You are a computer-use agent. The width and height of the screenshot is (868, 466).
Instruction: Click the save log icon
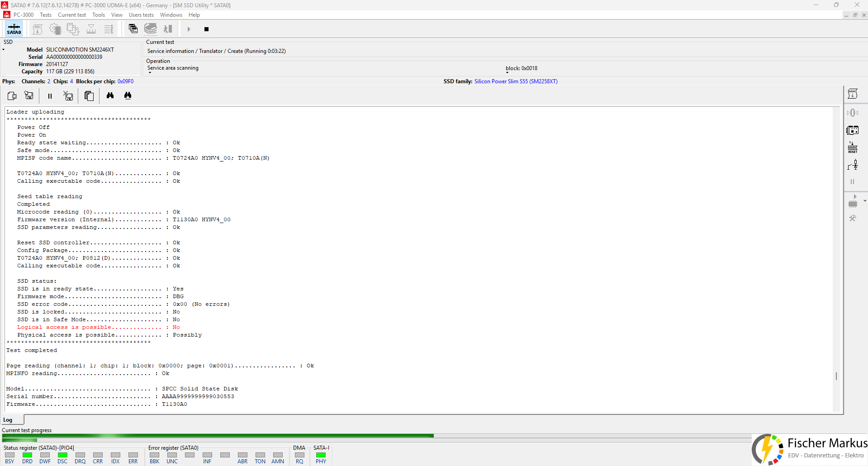click(29, 95)
